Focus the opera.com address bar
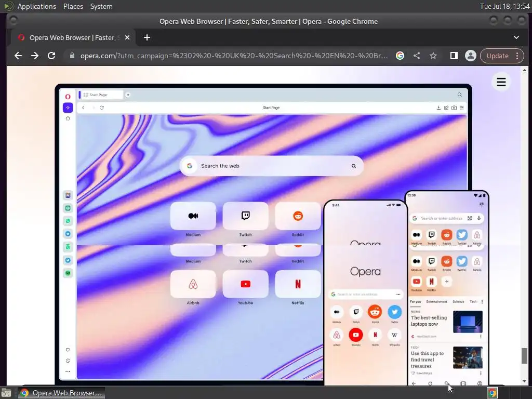532x399 pixels. pos(234,56)
